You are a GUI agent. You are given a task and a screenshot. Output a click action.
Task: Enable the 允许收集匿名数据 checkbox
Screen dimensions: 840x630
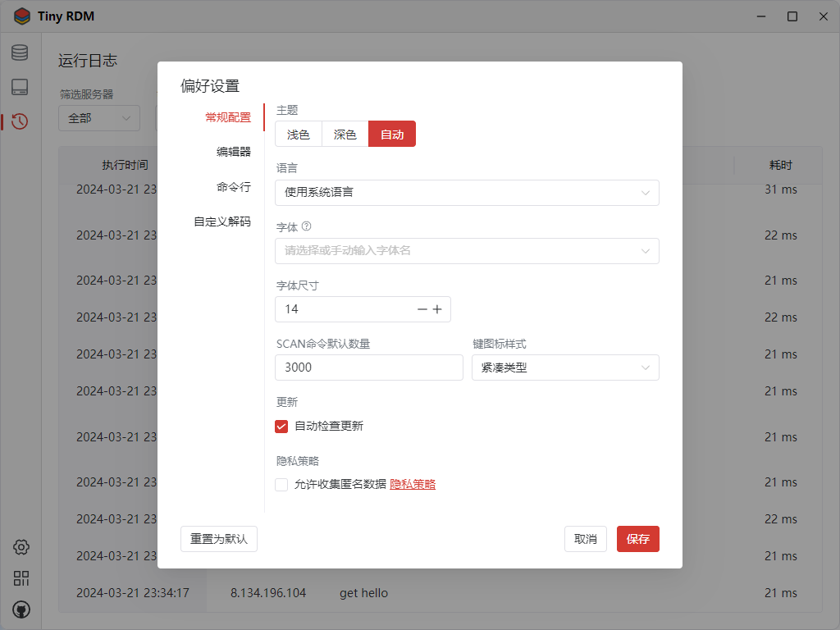point(281,484)
